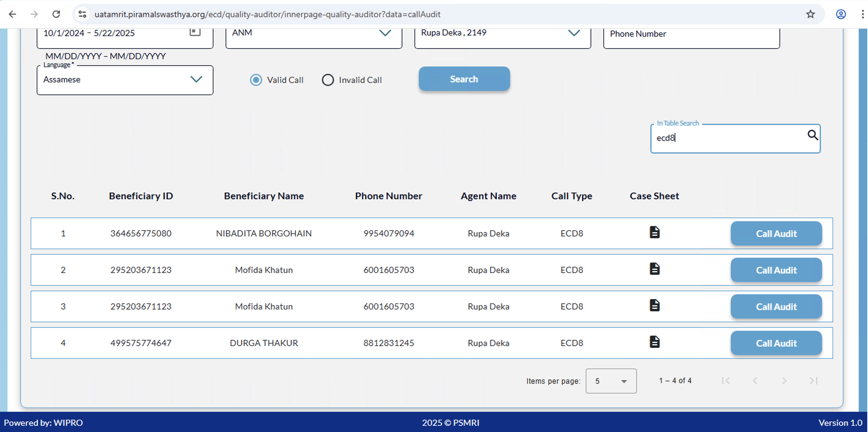The image size is (868, 432).
Task: Open the Language dropdown showing Assamese
Action: (x=125, y=80)
